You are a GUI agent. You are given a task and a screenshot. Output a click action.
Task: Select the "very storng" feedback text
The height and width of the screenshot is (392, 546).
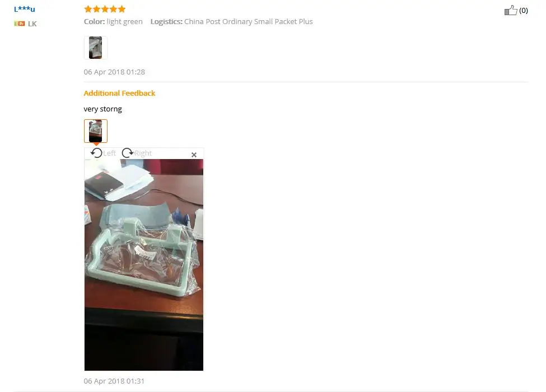[102, 109]
